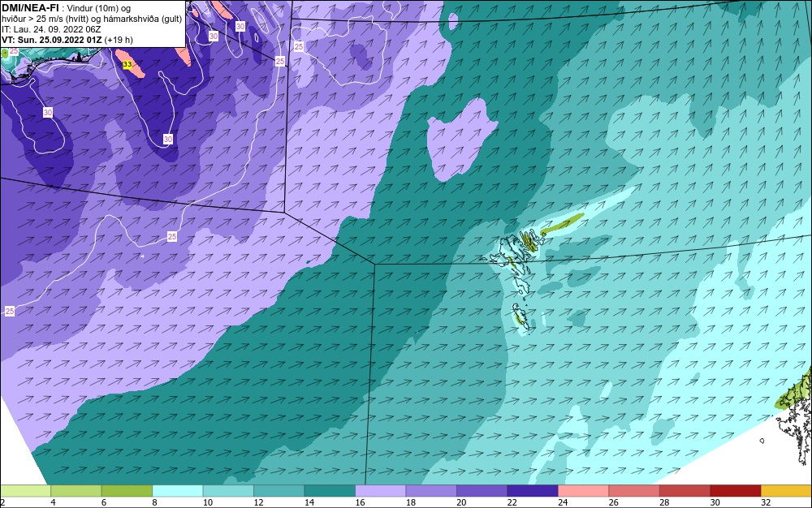This screenshot has height=508, width=812.
Task: Click the 24–26 m/s pink legend swatch
Action: coord(584,491)
